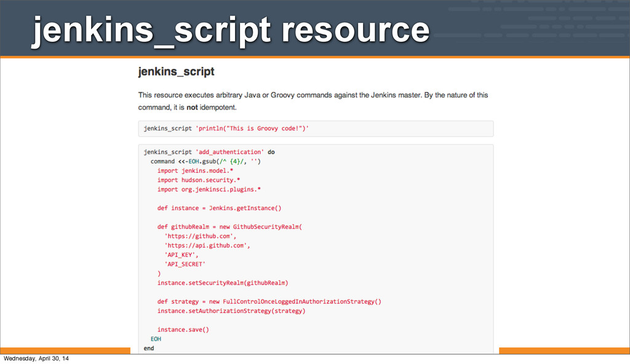Click the "new GithubSecurityRealm(" declaration line

229,227
